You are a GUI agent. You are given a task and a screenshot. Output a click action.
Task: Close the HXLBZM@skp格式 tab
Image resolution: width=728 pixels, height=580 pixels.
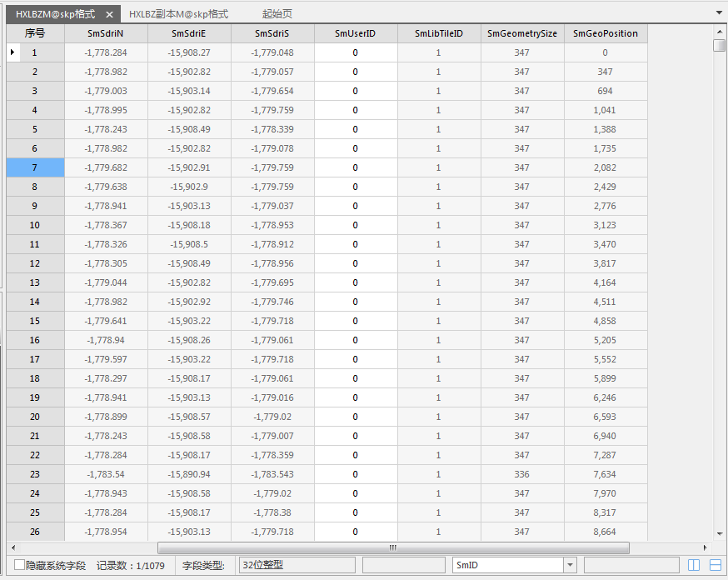[110, 14]
